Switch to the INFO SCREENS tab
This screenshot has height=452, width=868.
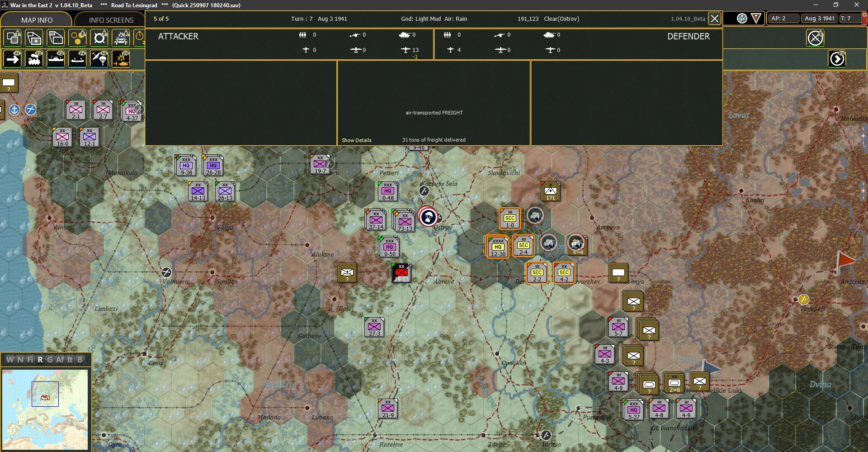click(111, 20)
